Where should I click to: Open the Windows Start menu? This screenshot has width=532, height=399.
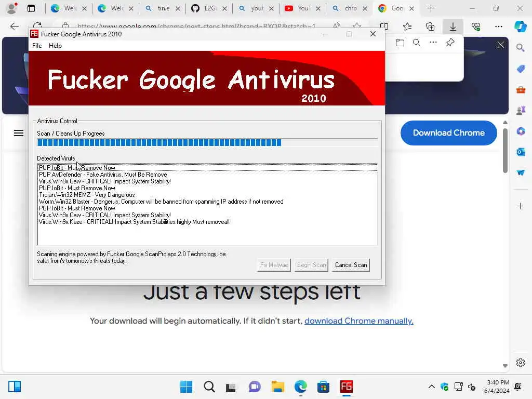[x=186, y=387]
